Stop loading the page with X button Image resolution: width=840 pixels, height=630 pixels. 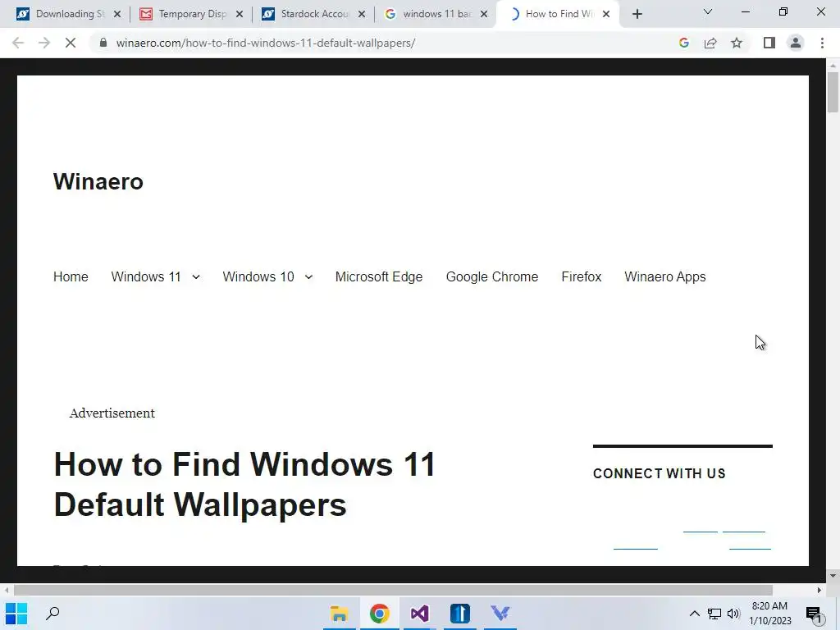(x=71, y=43)
